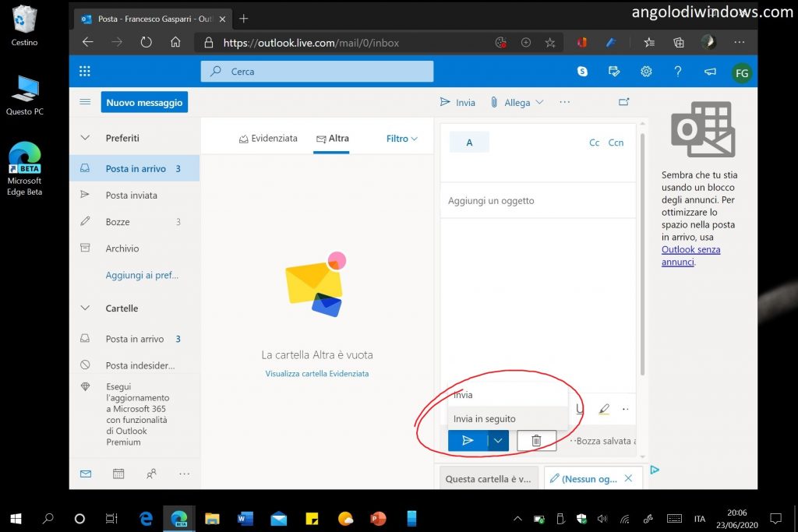Open calendar icon in bottom navigation
This screenshot has width=798, height=532.
pyautogui.click(x=118, y=473)
